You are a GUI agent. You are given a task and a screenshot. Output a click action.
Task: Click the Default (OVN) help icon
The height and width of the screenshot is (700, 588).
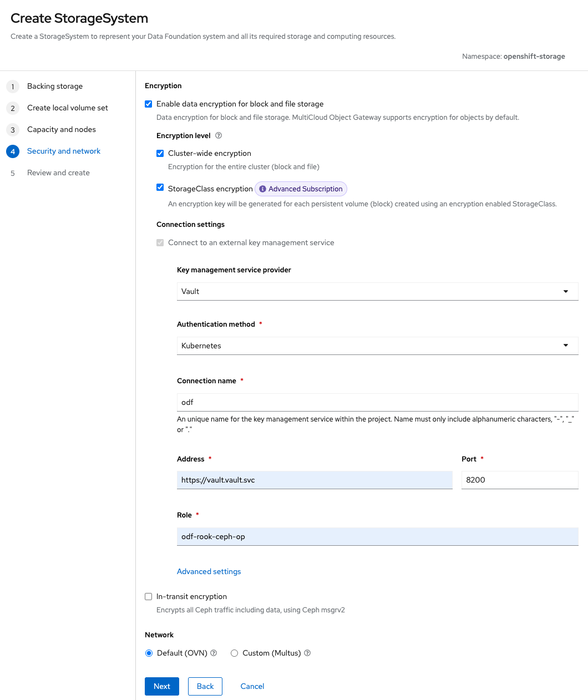click(x=214, y=653)
